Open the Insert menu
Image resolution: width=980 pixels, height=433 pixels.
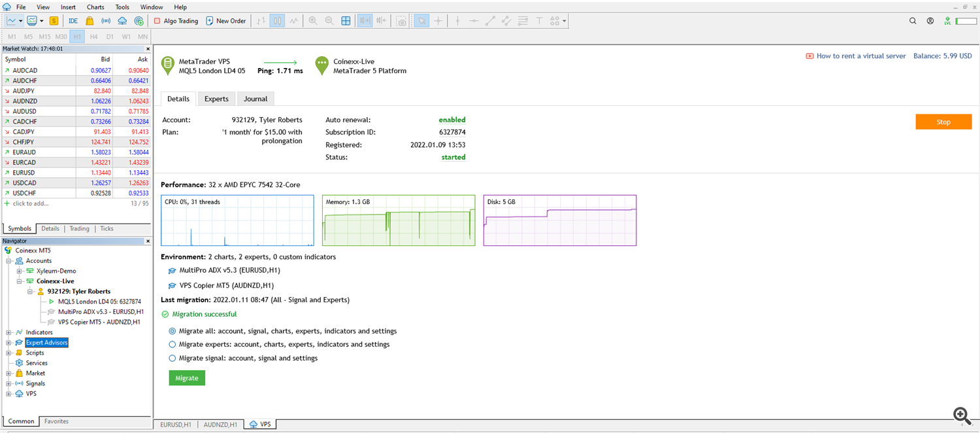pos(68,7)
